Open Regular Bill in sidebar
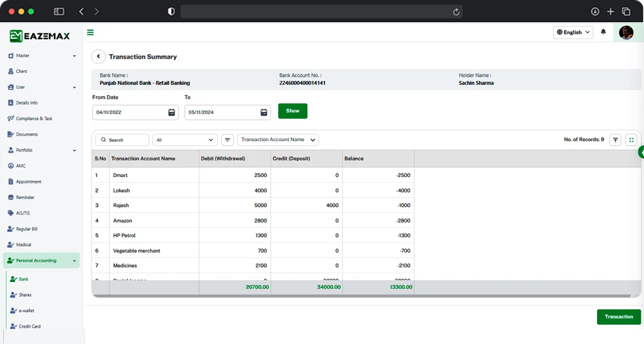644x344 pixels. pyautogui.click(x=42, y=229)
